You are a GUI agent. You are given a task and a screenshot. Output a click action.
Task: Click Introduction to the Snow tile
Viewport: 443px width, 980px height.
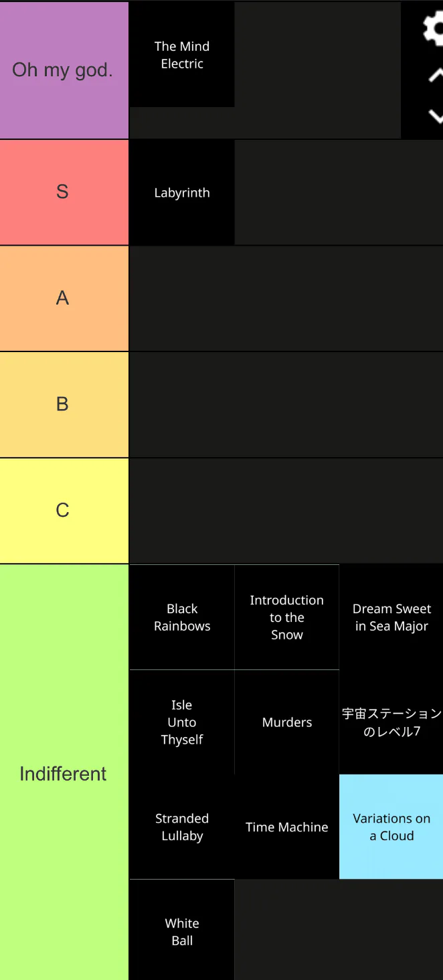pos(287,617)
